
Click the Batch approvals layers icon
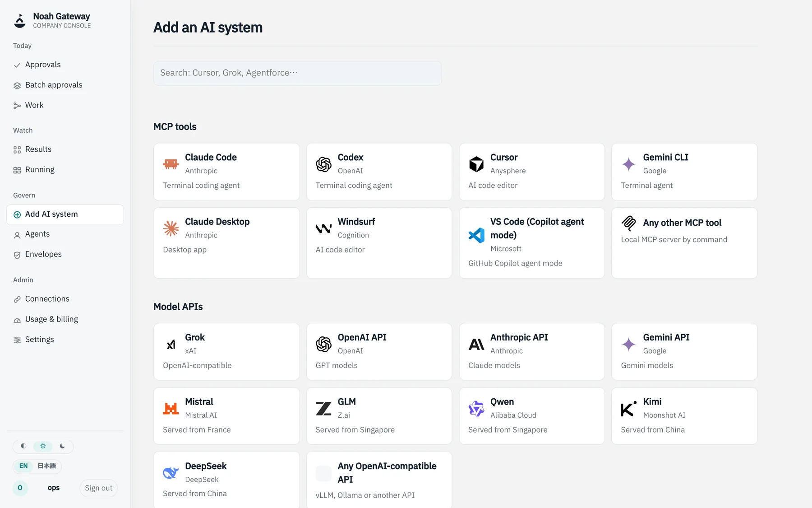[17, 85]
